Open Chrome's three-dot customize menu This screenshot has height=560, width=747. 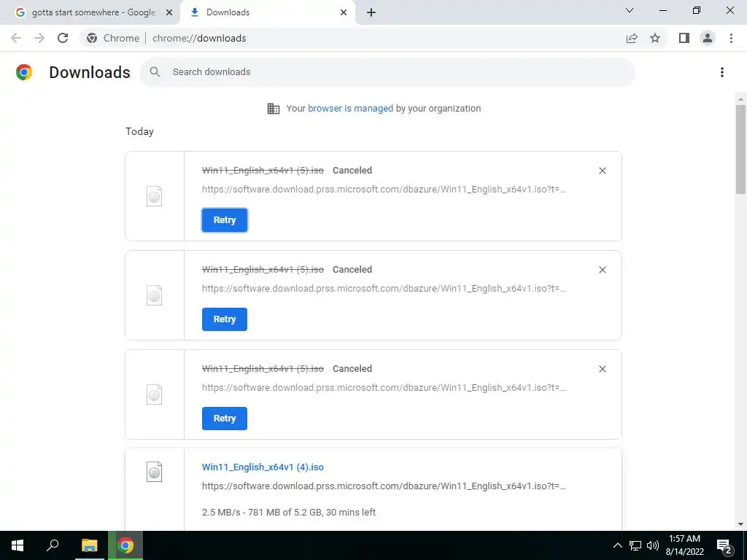731,38
